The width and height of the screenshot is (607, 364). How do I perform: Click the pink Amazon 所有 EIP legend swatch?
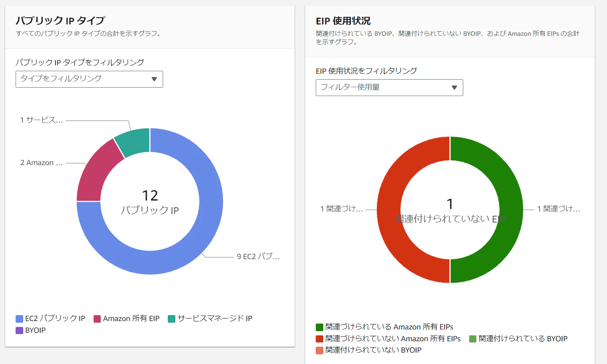[97, 319]
